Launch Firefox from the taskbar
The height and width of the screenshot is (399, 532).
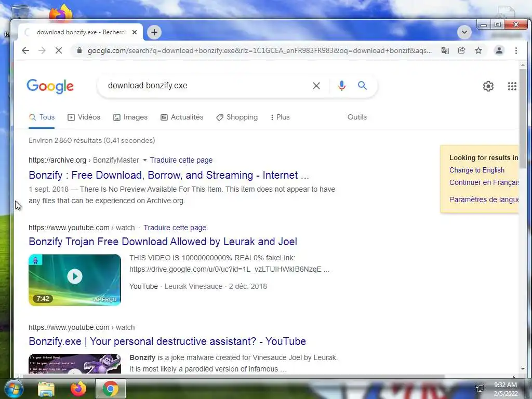tap(78, 389)
